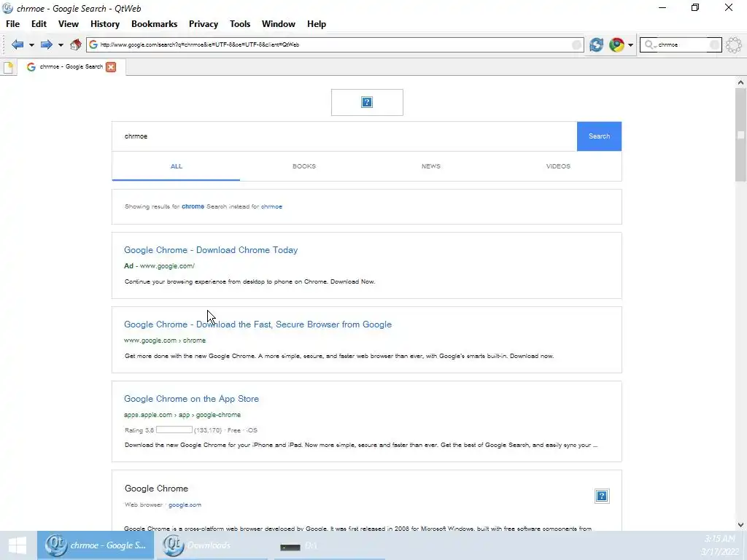This screenshot has height=560, width=747.
Task: Click the Google favicon in address bar
Action: tap(93, 44)
